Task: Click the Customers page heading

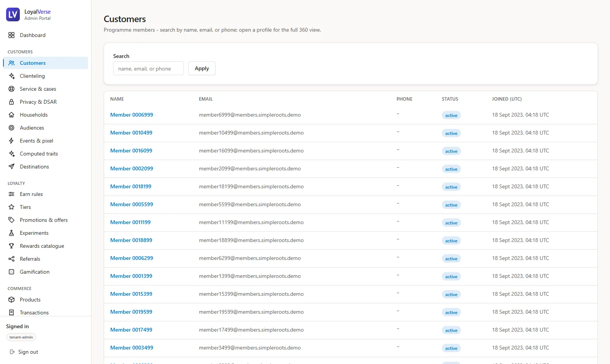Action: pos(125,19)
